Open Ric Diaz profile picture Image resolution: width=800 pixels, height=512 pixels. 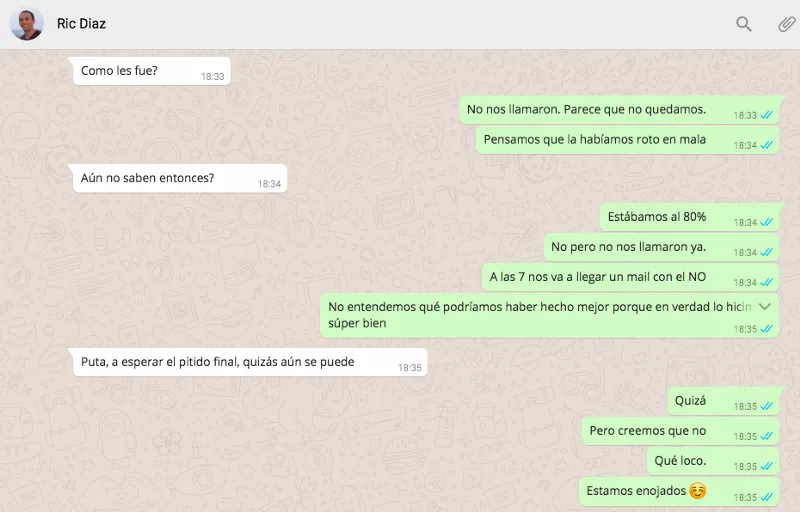click(27, 24)
